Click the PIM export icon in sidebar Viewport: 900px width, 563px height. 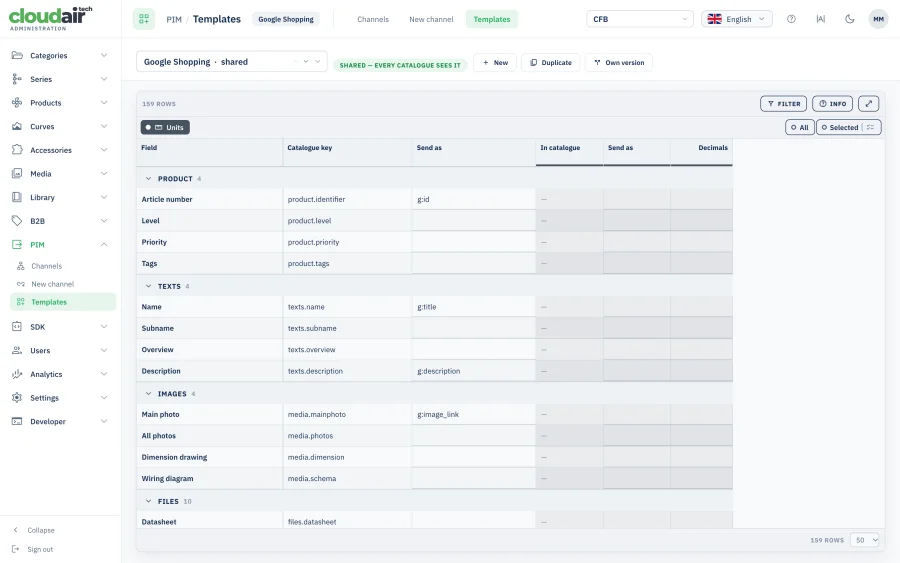click(17, 244)
